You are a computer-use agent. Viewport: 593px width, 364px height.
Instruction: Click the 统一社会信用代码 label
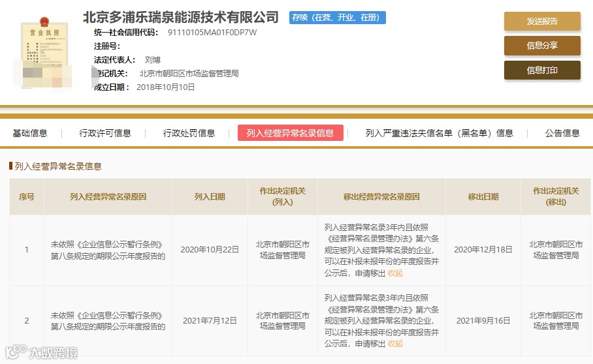(126, 33)
